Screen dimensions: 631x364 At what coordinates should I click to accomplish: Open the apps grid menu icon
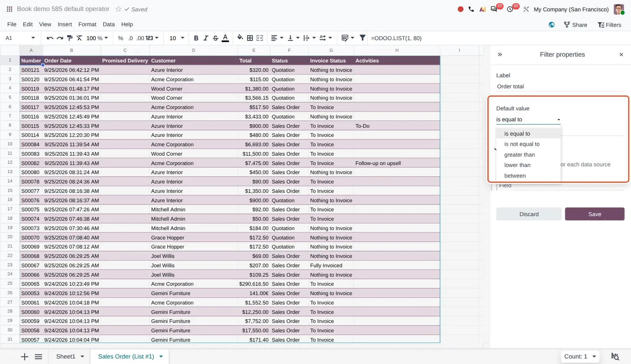click(9, 9)
